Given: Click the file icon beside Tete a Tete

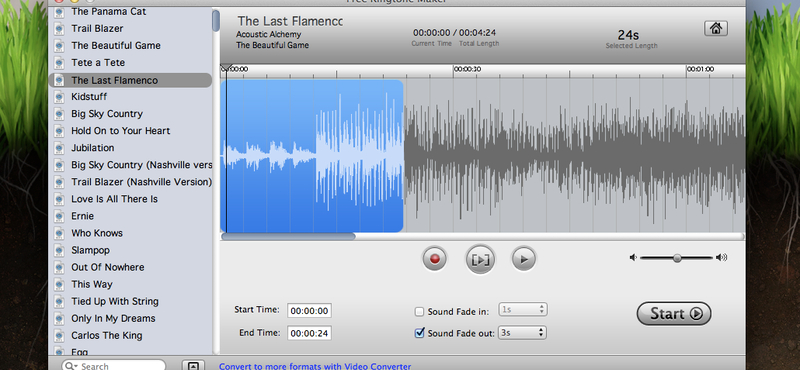Looking at the screenshot, I should [59, 62].
